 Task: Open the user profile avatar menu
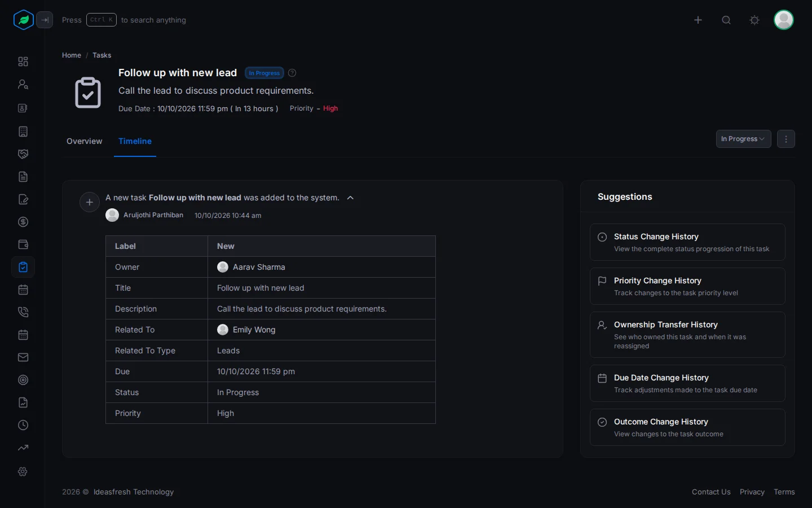tap(784, 20)
